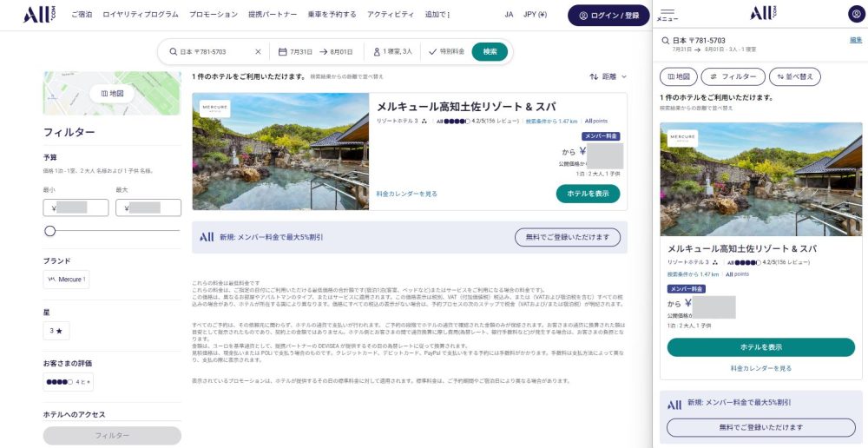Image resolution: width=868 pixels, height=448 pixels.
Task: Click 料金カレンダーを見る in mobile card
Action: point(761,368)
